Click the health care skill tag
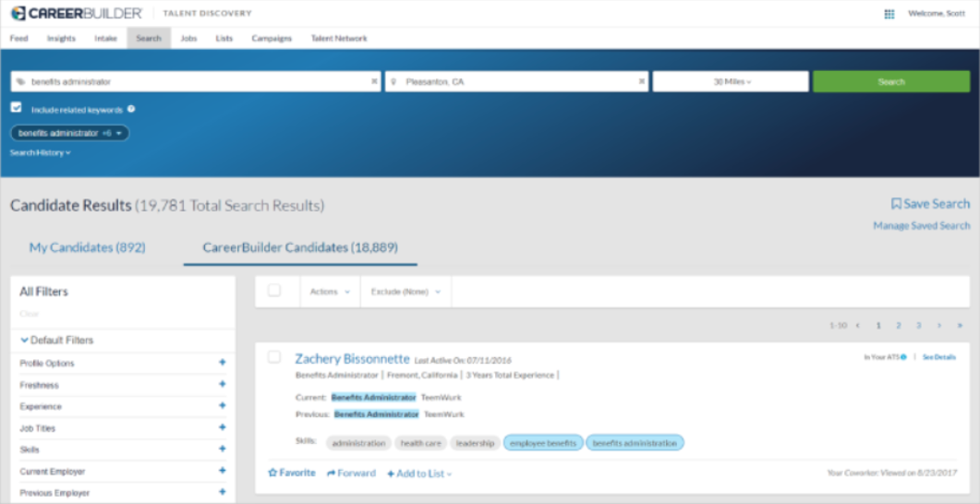Screen dimensions: 980x504 tap(420, 443)
